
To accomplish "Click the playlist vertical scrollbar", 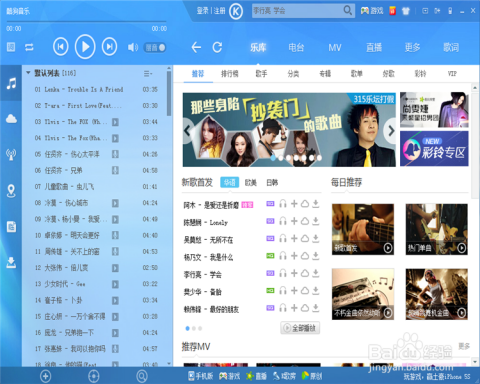I will [x=169, y=93].
